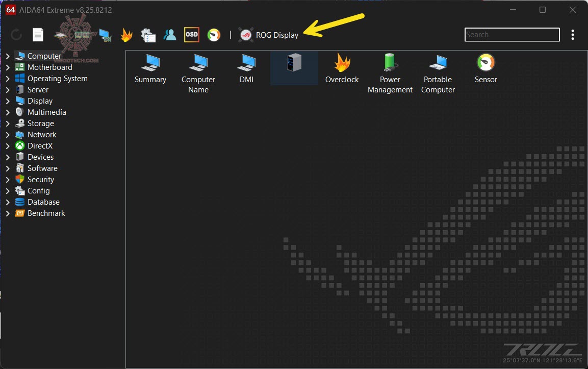Open the Summary page icon
Viewport: 588px width, 369px height.
pyautogui.click(x=150, y=69)
